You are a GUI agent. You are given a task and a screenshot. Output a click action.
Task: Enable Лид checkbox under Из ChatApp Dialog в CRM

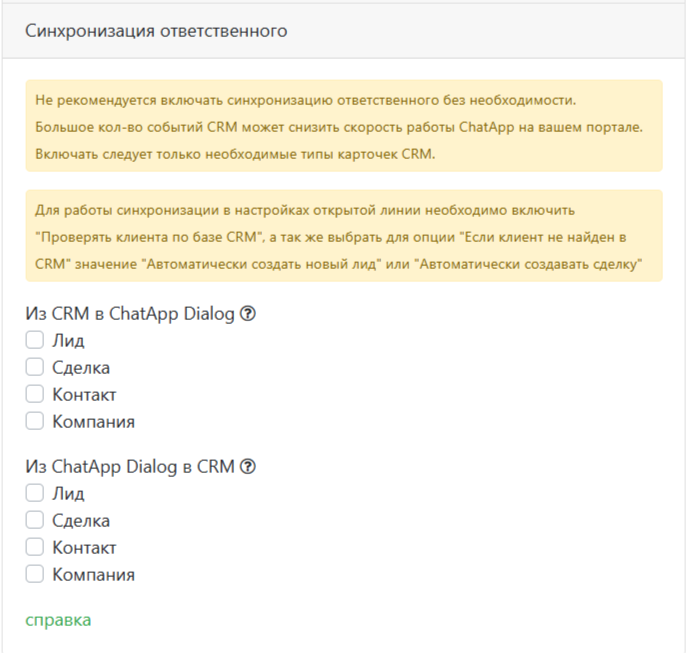35,494
